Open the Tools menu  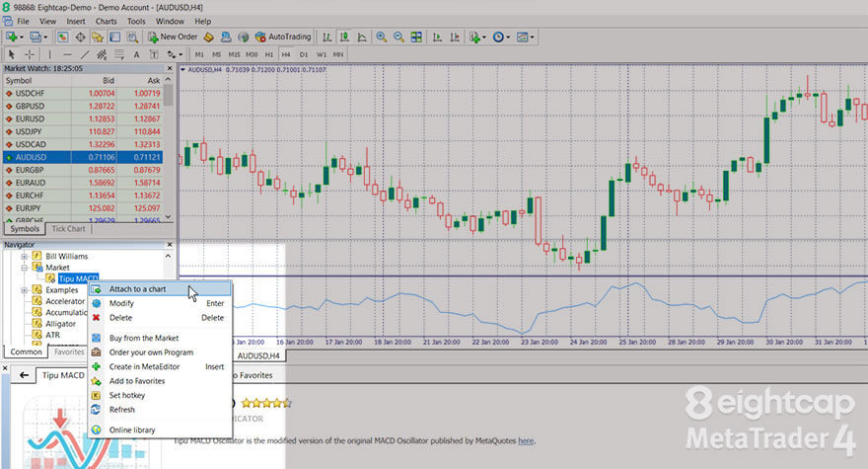(x=136, y=21)
